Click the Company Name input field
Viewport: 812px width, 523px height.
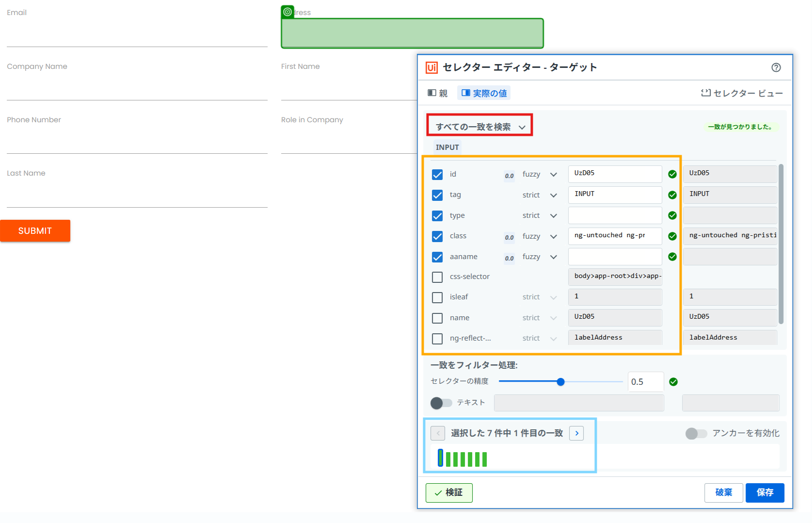137,87
